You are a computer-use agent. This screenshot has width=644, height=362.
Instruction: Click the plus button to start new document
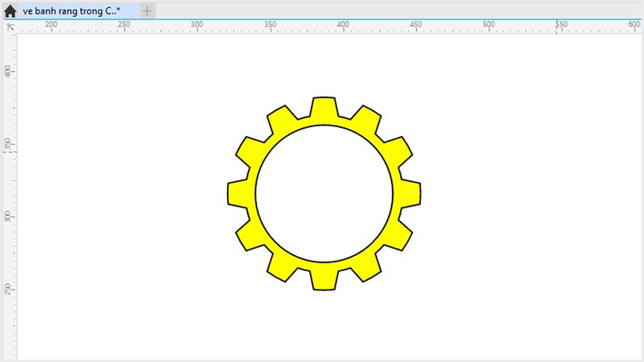(147, 10)
